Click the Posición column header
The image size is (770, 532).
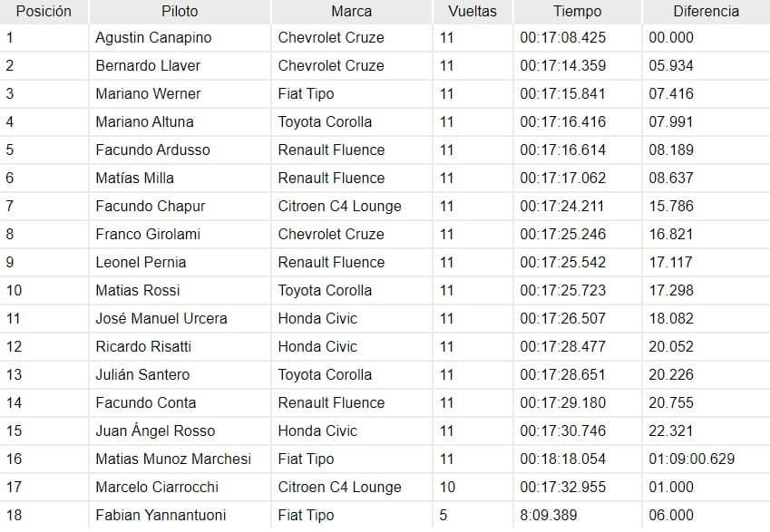(x=44, y=11)
